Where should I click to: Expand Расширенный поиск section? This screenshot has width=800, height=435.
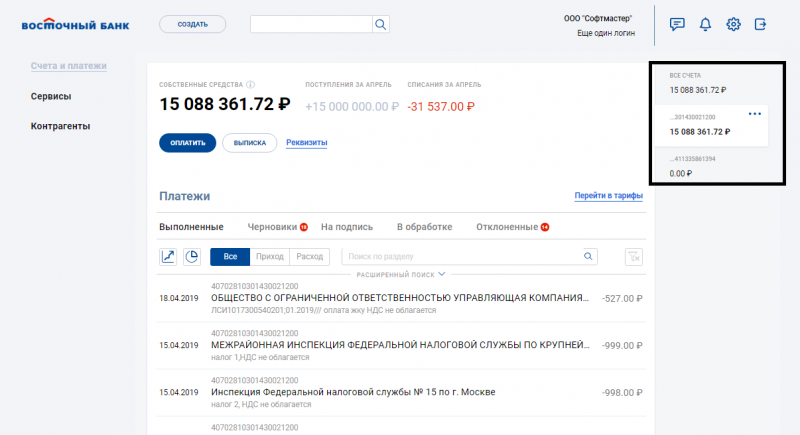coord(400,273)
